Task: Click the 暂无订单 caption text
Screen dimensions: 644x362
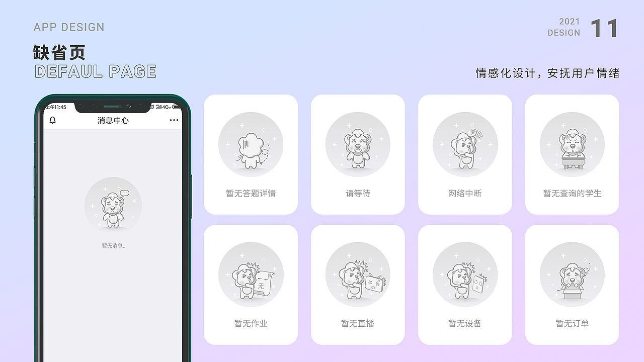Action: coord(572,323)
